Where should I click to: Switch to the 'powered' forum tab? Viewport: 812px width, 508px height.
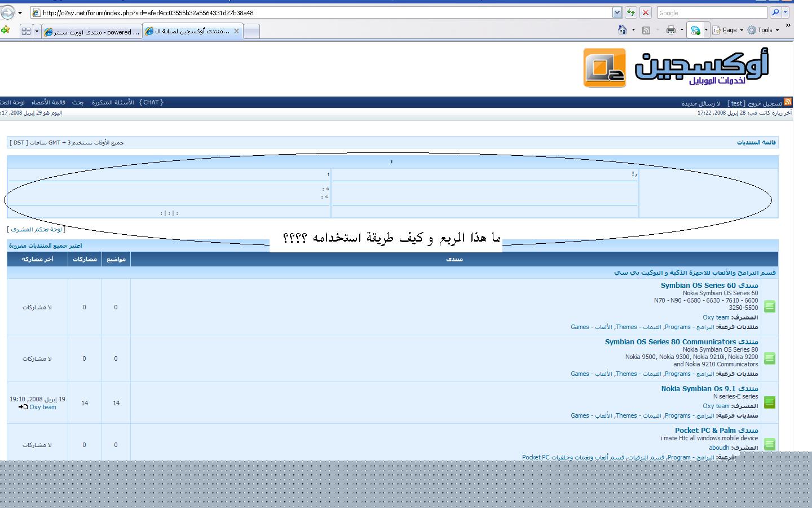92,32
